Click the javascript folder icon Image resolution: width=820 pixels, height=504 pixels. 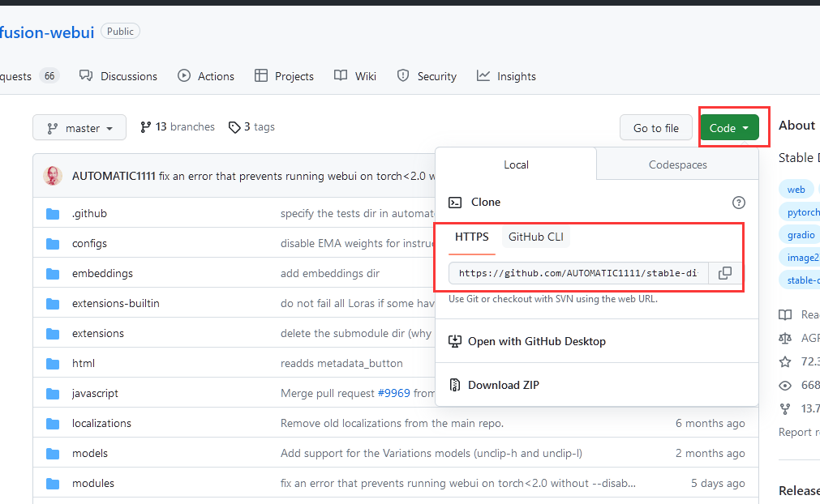click(52, 393)
